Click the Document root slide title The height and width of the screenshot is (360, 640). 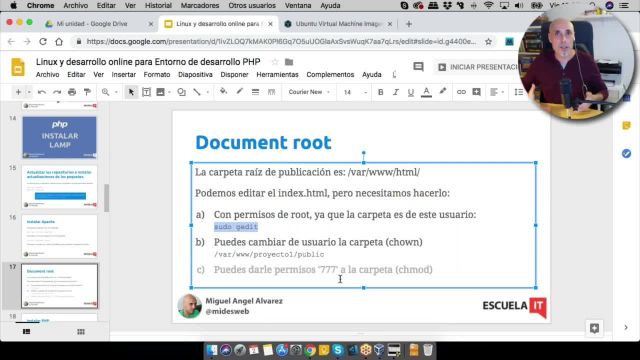(x=263, y=142)
